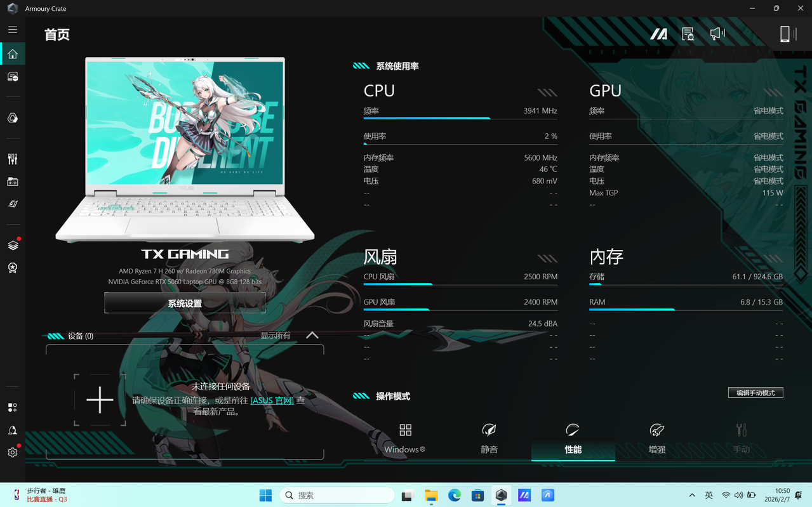Click the CPU 电压 680 mV value
This screenshot has width=812, height=507.
pos(545,181)
